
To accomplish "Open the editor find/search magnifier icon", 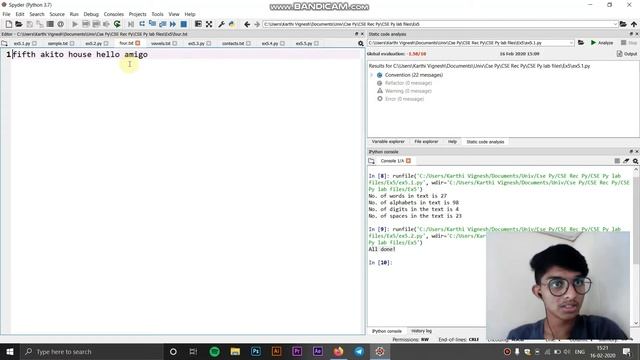I will point(361,43).
